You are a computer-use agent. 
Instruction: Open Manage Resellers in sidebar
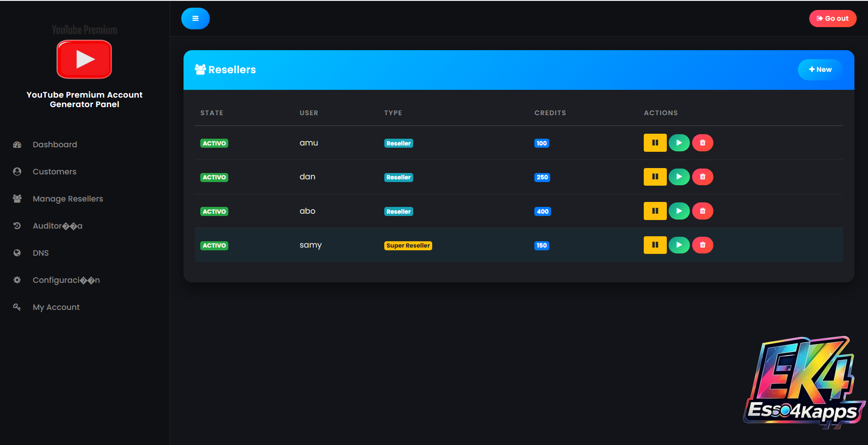68,199
